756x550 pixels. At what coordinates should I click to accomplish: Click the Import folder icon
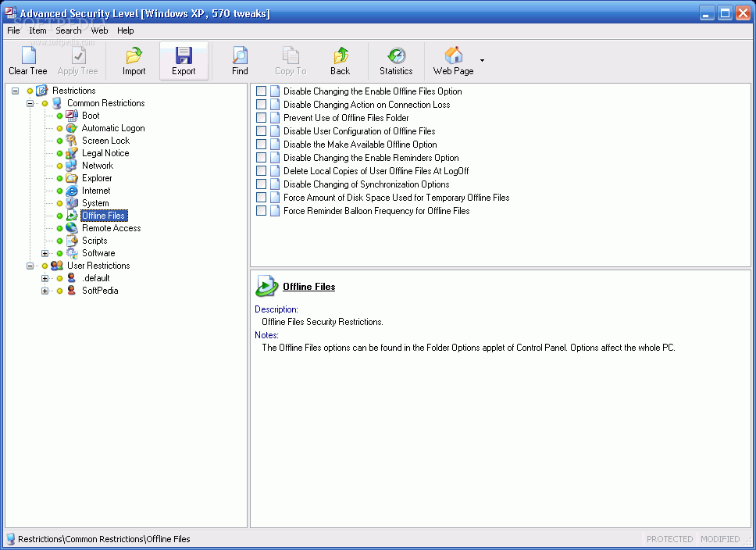[x=134, y=55]
